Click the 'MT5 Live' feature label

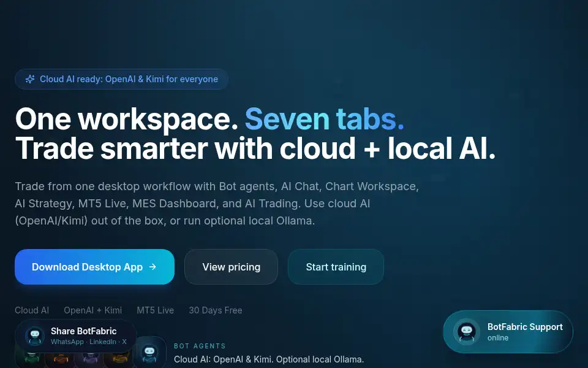pos(155,310)
